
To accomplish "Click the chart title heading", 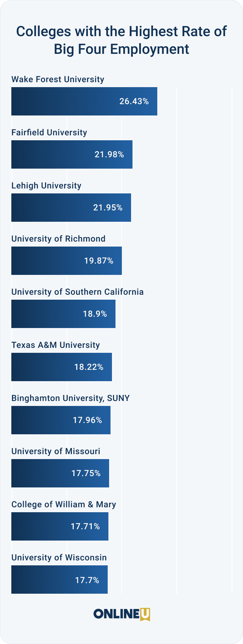I will coord(121,40).
